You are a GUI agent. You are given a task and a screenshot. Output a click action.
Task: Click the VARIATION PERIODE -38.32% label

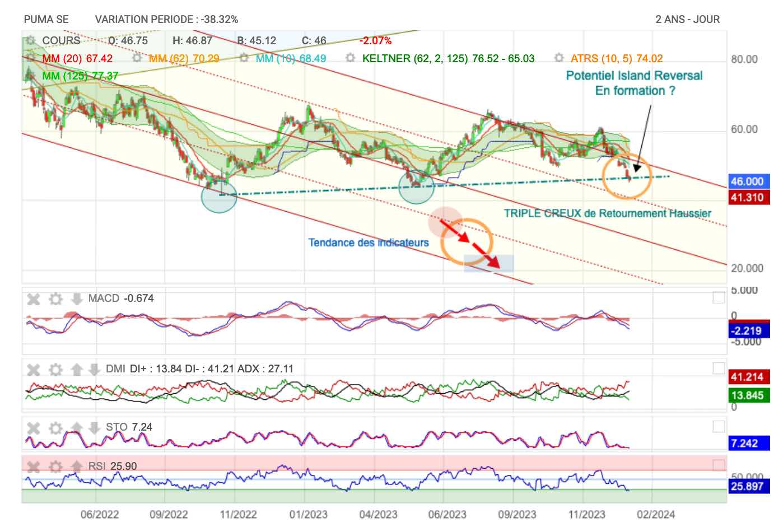pos(167,19)
